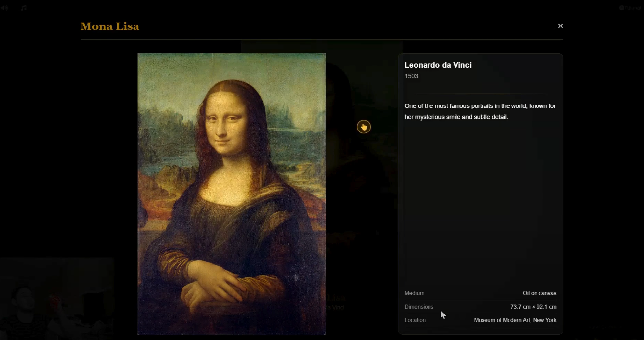Select the Leonardo da Vinci artist name
Screen dimensions: 644x340
pyautogui.click(x=438, y=65)
